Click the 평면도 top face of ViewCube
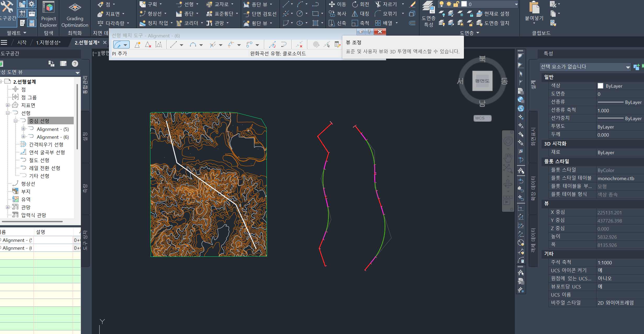 482,81
